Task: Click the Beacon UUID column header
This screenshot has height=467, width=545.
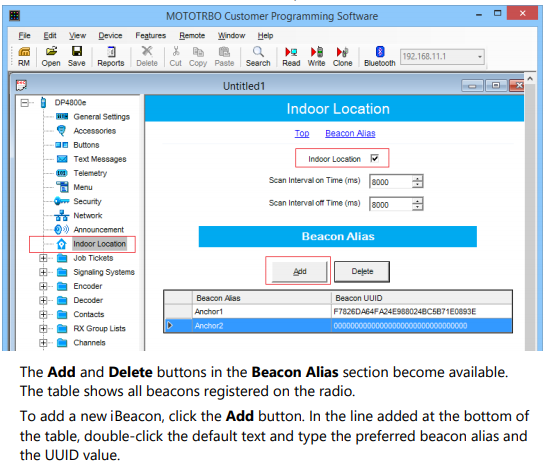Action: tap(422, 298)
